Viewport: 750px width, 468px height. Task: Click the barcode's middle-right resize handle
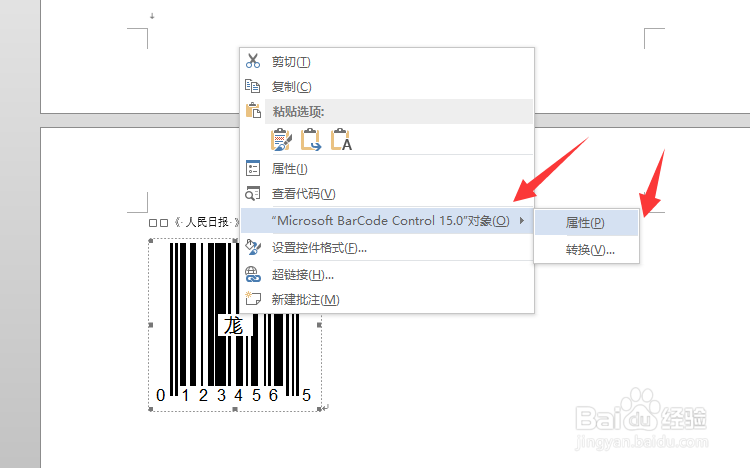pyautogui.click(x=320, y=325)
